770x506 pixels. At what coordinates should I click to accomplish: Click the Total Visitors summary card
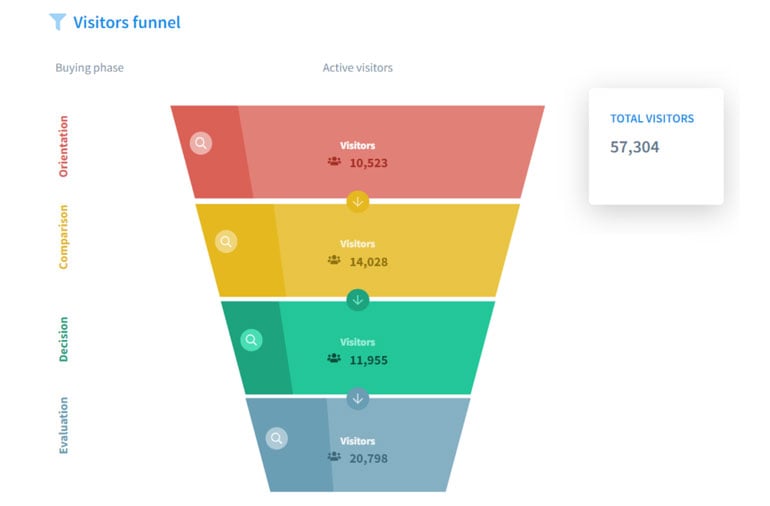pos(655,146)
